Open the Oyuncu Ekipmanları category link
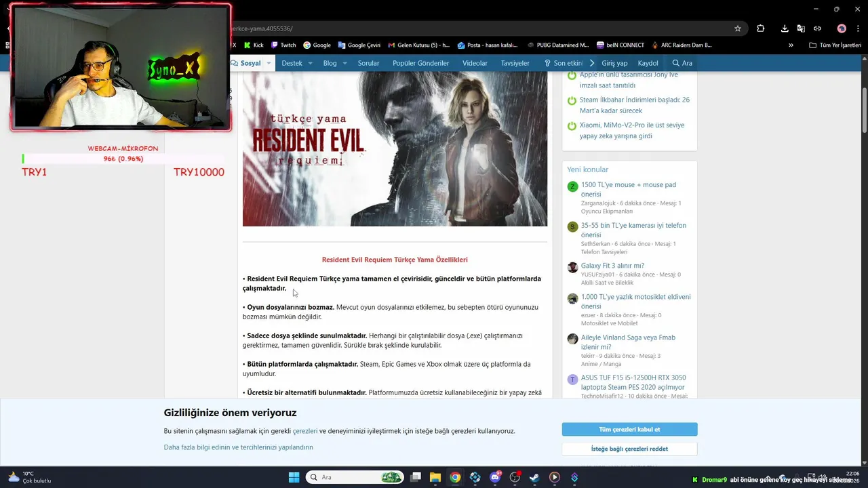This screenshot has width=868, height=488. pyautogui.click(x=607, y=211)
